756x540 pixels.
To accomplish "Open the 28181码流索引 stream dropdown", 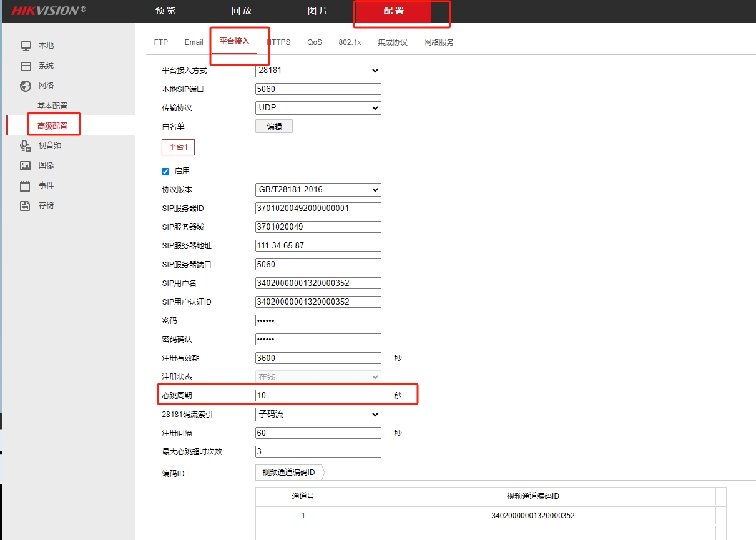I will (x=318, y=414).
